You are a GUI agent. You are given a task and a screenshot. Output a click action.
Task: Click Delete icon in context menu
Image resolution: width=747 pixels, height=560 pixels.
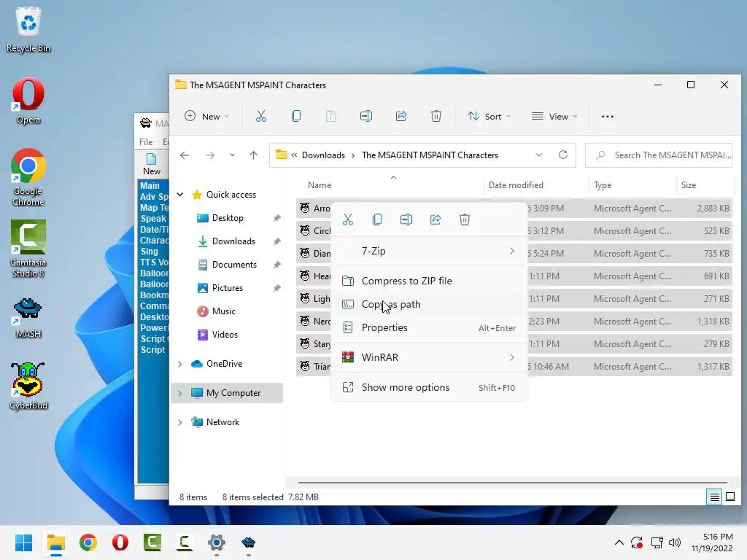tap(465, 219)
